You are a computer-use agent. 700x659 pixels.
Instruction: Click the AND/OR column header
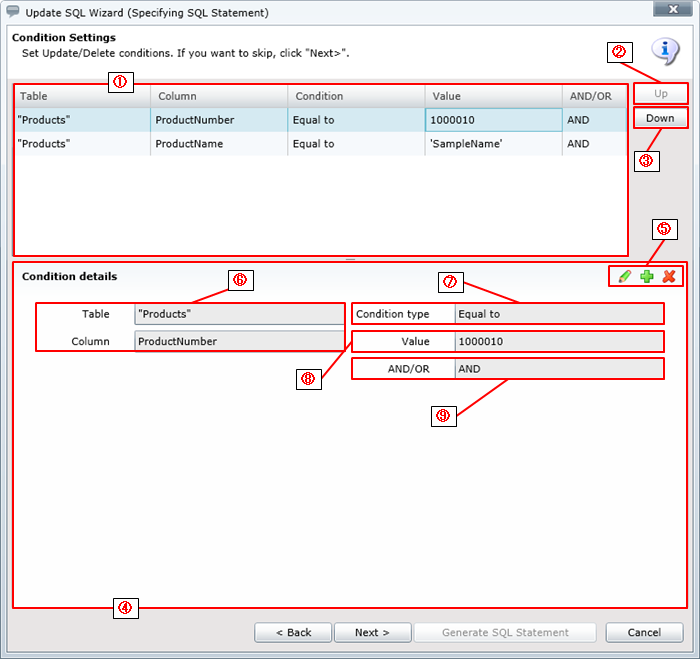coord(593,96)
